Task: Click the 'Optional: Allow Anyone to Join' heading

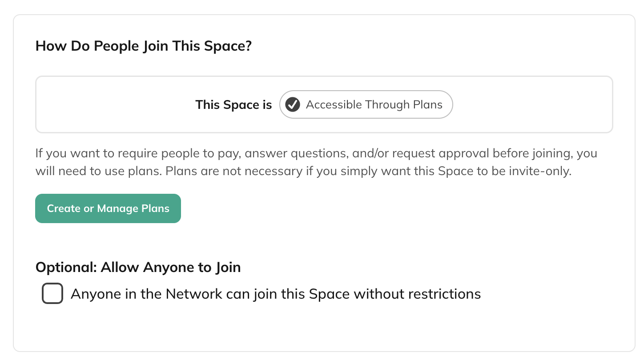Action: 138,267
